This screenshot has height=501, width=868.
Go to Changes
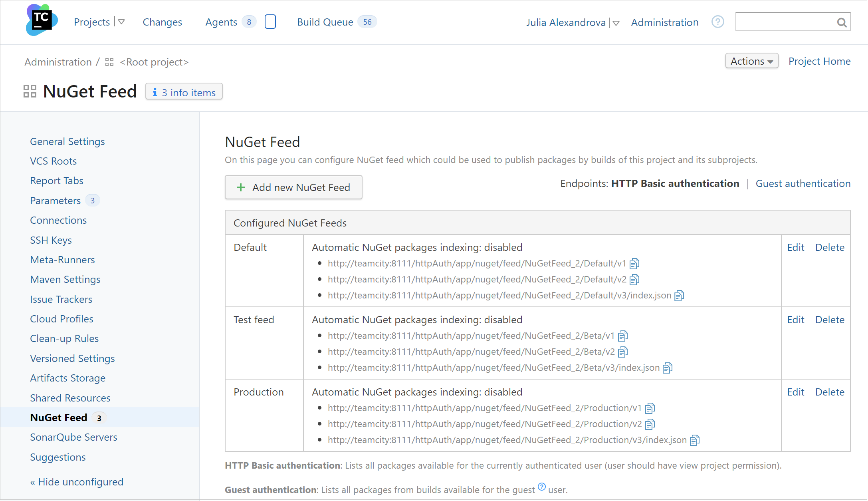click(x=163, y=22)
